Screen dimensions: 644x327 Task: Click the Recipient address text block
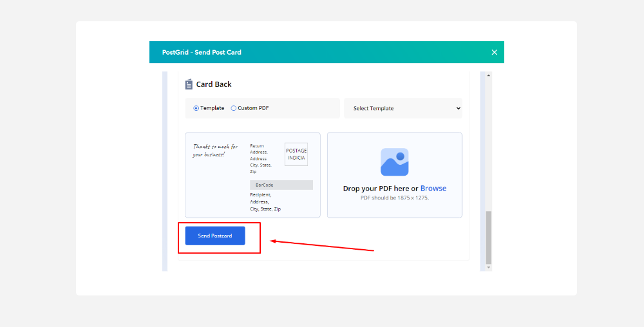point(265,201)
